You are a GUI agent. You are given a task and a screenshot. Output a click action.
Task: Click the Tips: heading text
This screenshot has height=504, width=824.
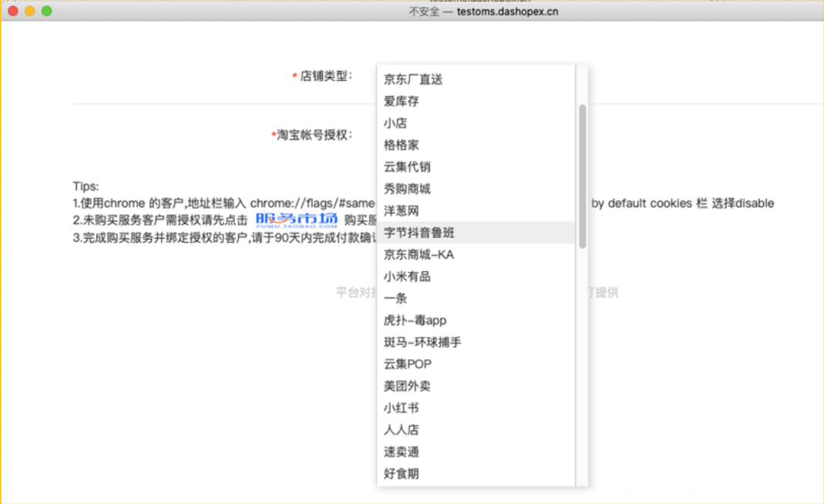86,186
